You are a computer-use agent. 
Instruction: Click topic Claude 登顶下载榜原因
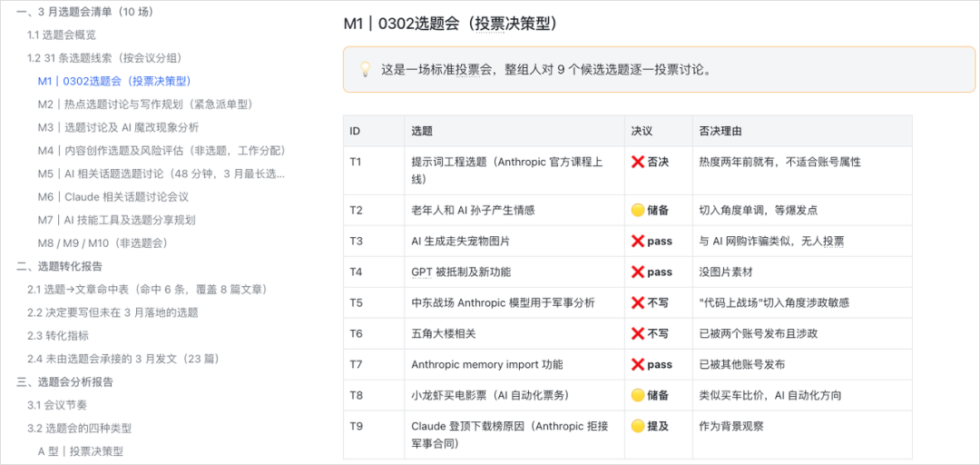click(510, 435)
